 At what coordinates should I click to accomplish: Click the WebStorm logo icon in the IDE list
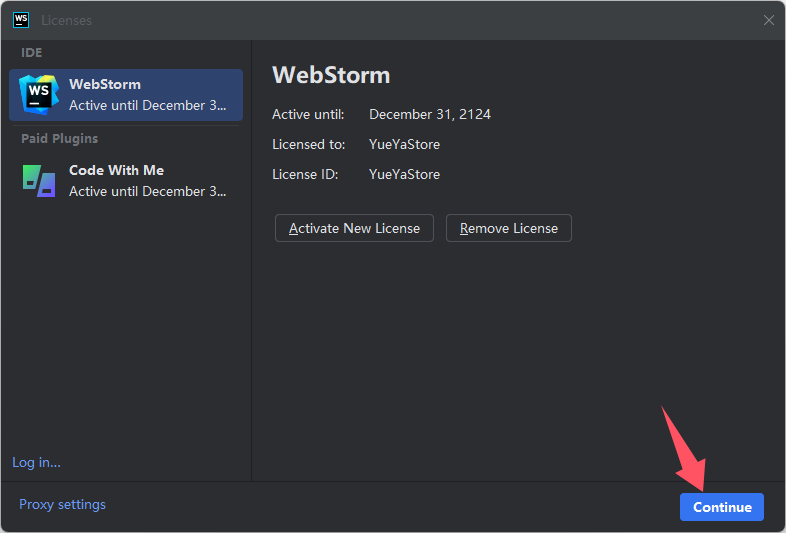click(x=39, y=94)
